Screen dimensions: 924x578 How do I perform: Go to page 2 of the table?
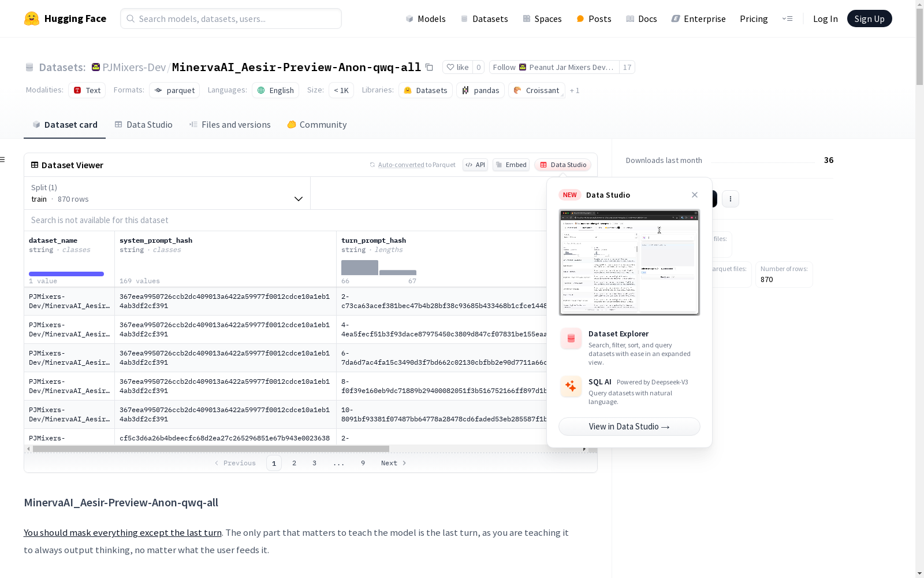(294, 463)
